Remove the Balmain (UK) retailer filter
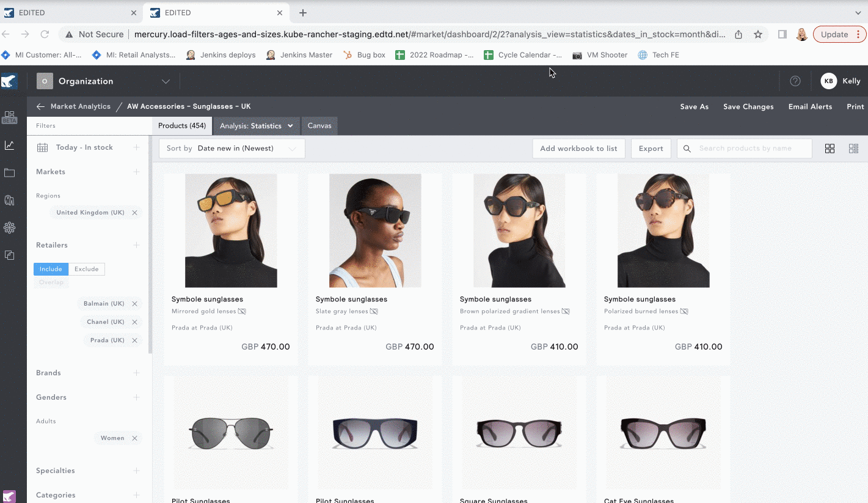This screenshot has width=868, height=503. pos(134,304)
